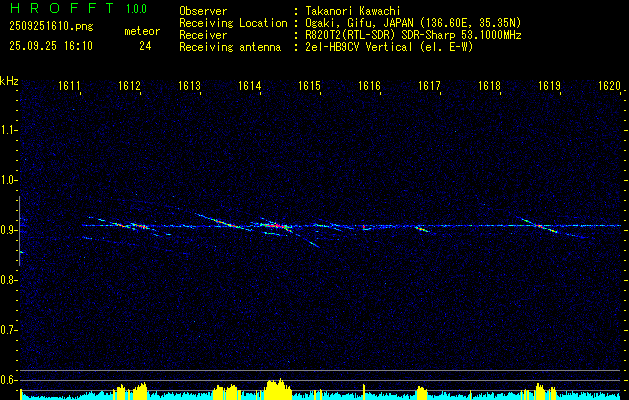629x400 pixels.
Task: Click the 1.0 kHz frequency label
Action: [x=8, y=180]
